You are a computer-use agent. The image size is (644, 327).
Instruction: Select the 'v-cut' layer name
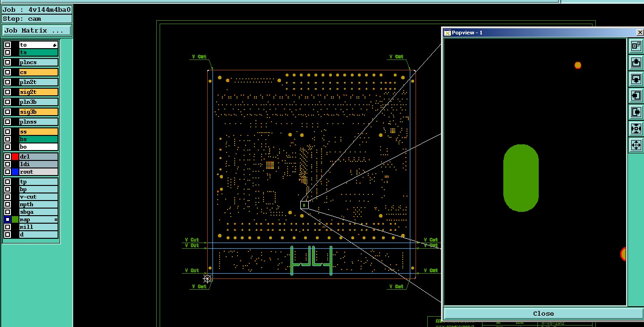click(x=39, y=197)
